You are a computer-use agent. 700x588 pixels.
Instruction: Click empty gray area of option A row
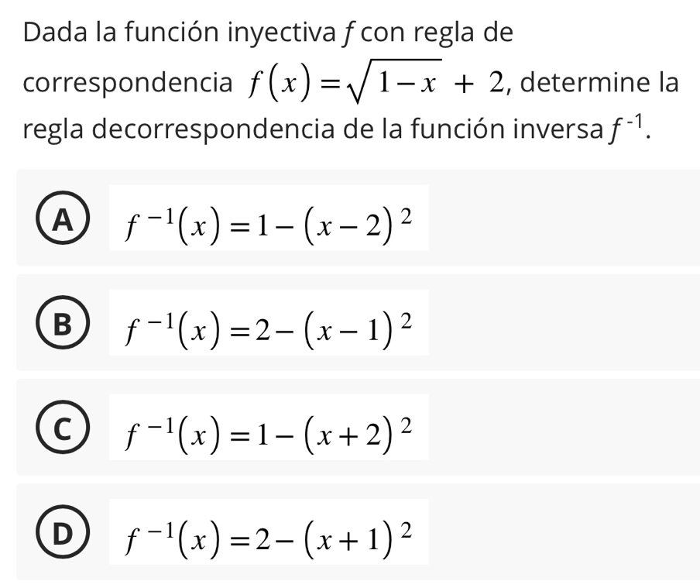pos(562,218)
